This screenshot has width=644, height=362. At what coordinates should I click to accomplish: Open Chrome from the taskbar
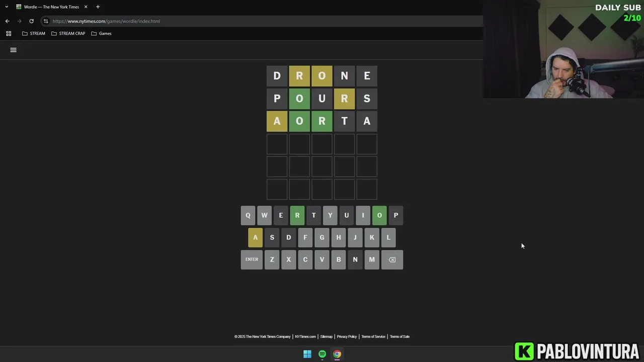337,354
